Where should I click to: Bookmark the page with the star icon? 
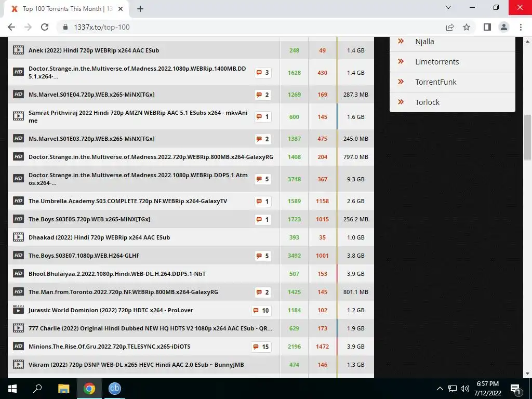click(467, 27)
